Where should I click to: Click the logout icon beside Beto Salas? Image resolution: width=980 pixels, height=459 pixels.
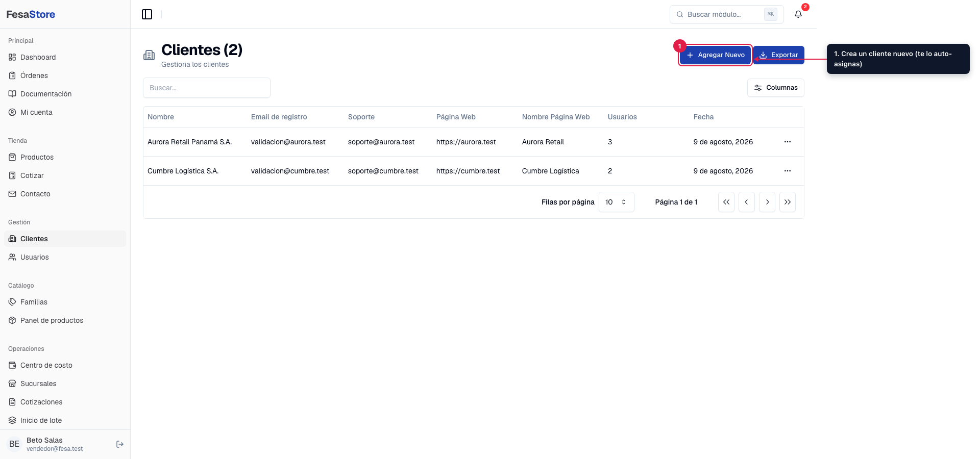point(120,444)
